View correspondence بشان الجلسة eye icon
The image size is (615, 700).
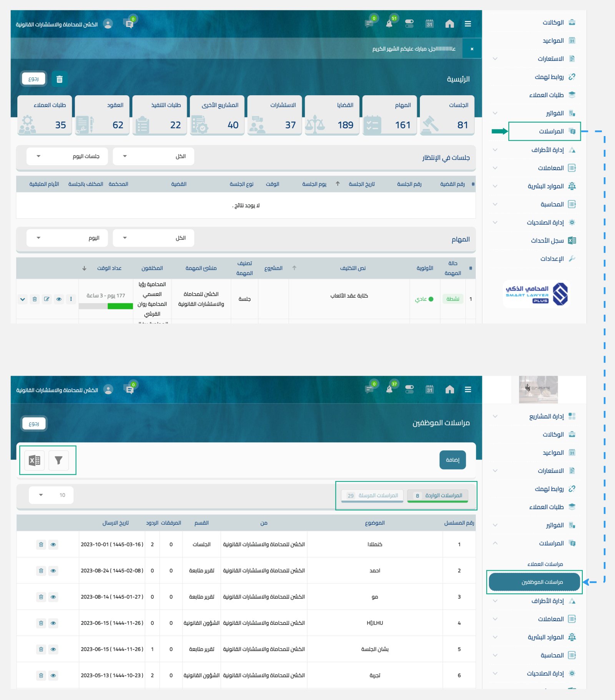[53, 649]
